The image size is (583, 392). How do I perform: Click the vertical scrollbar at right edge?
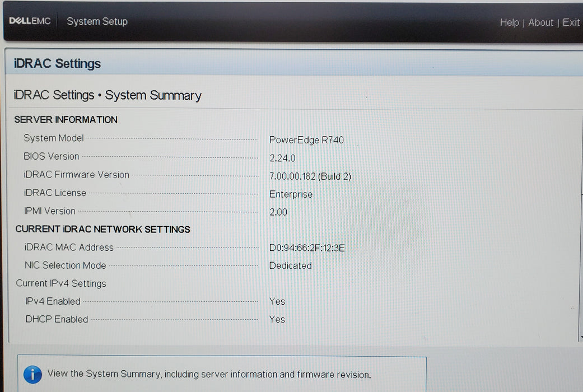(x=580, y=228)
